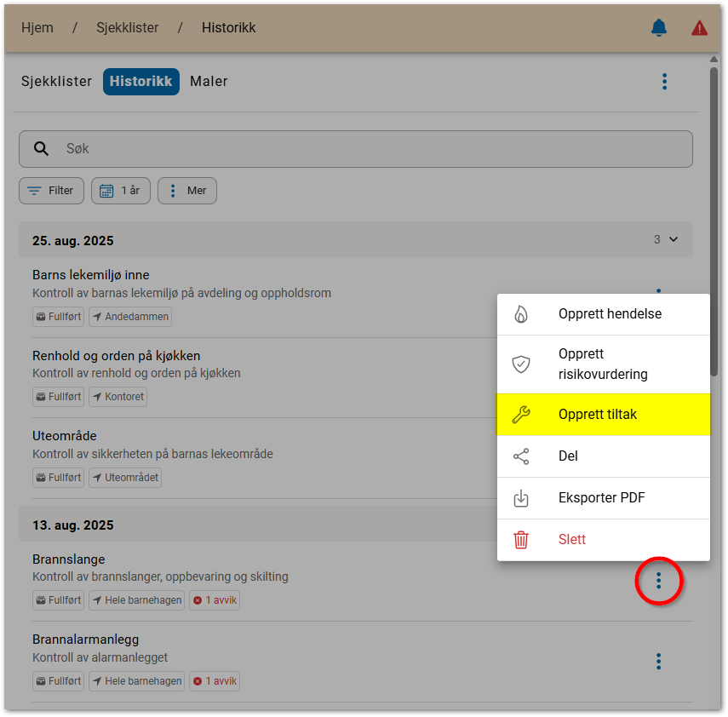Switch to the Maler tab
This screenshot has height=717, width=728.
tap(209, 82)
